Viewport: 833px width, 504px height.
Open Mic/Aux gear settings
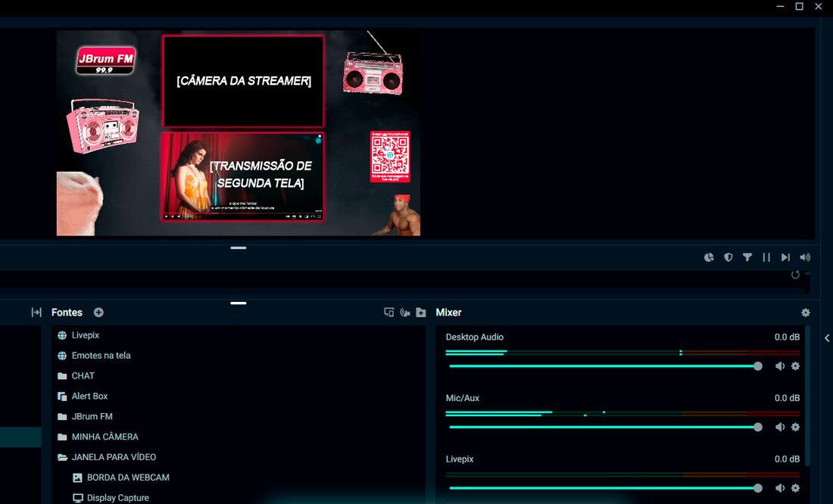pos(795,427)
